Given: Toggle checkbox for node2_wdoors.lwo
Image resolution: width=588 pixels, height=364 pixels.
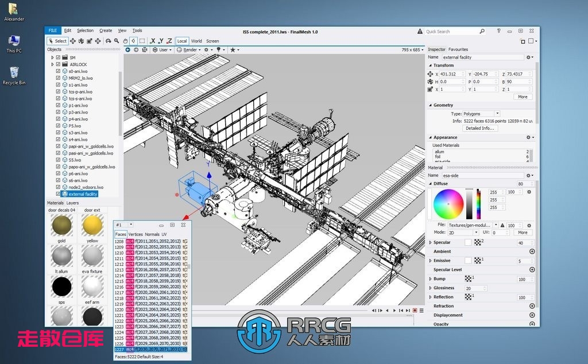Looking at the screenshot, I should coord(58,187).
